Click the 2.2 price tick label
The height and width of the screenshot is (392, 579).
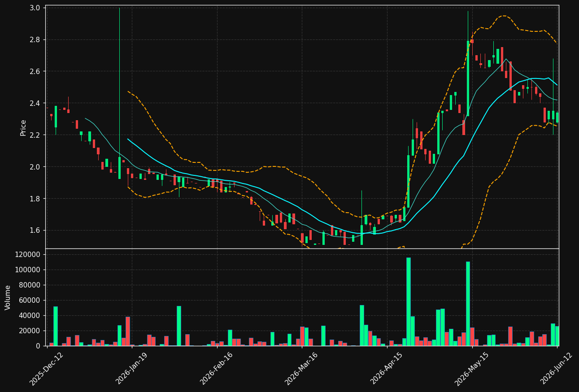tap(36, 135)
